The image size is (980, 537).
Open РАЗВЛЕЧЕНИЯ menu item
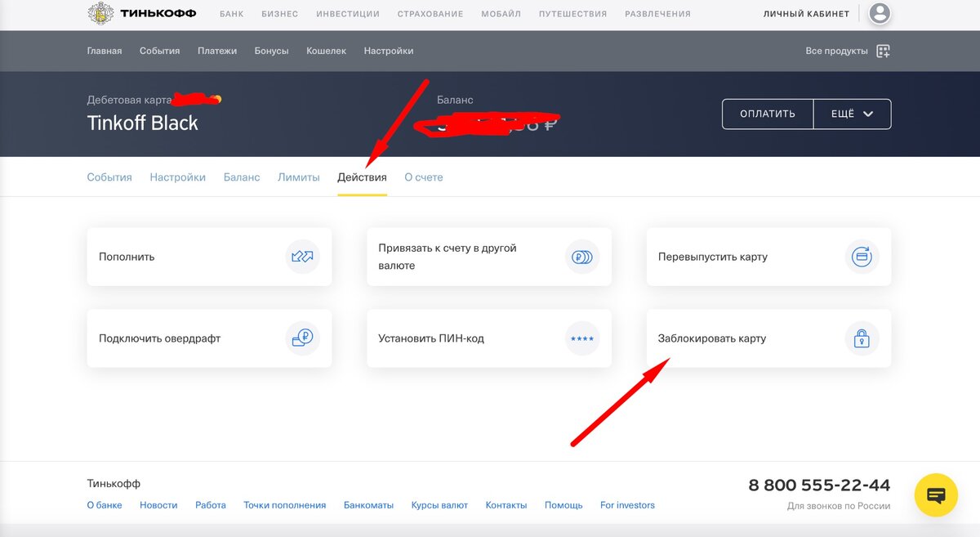(657, 14)
